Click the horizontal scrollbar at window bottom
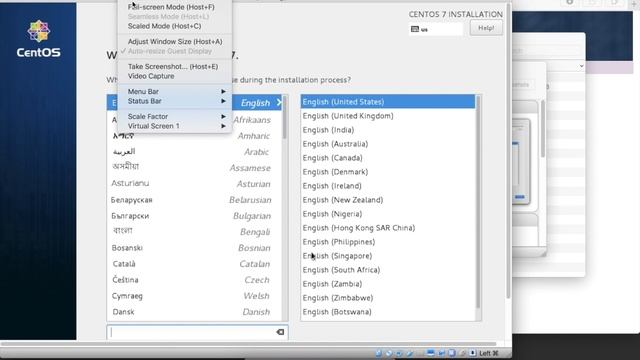 coord(249,344)
